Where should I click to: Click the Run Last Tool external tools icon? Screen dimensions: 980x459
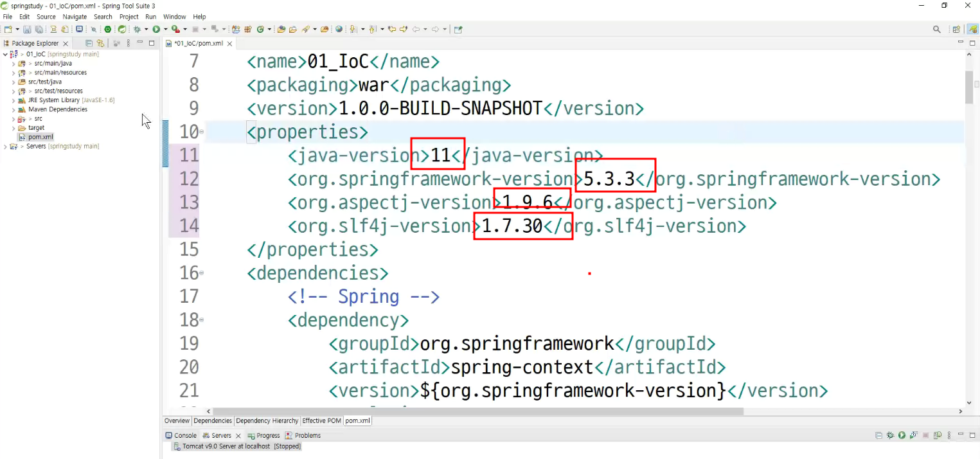pyautogui.click(x=175, y=29)
